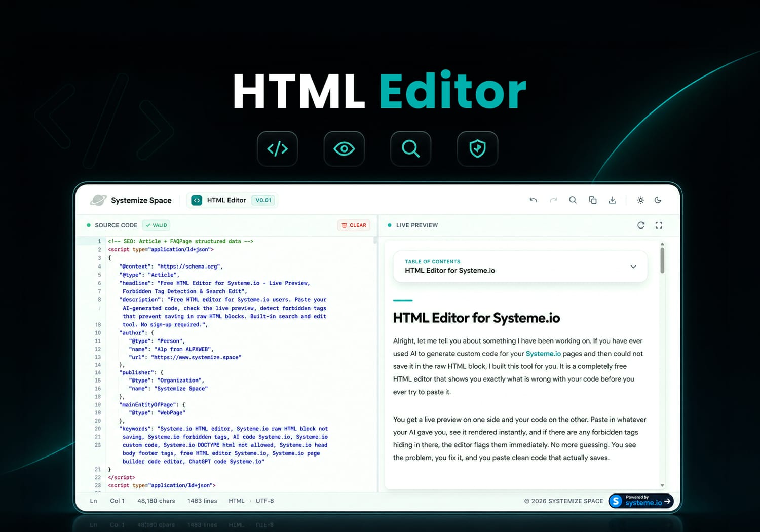Expand the live preview to fullscreen
The height and width of the screenshot is (532, 760).
click(x=659, y=225)
